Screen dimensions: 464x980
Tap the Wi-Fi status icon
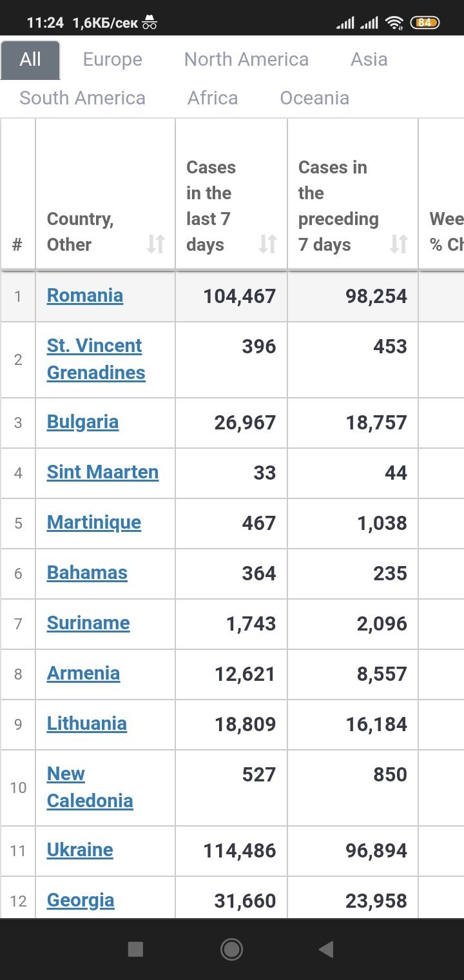(394, 23)
